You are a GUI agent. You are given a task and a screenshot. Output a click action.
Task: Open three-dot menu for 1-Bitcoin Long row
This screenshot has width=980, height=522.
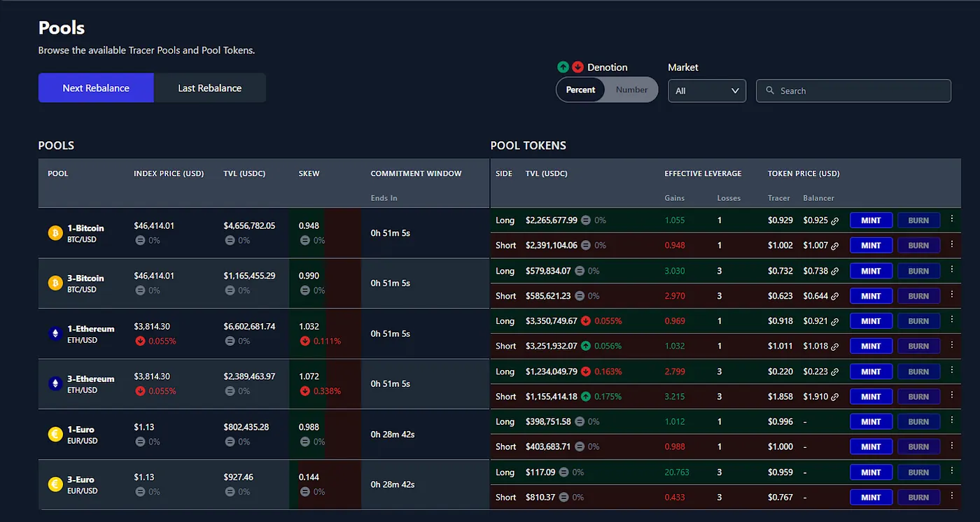tap(951, 219)
